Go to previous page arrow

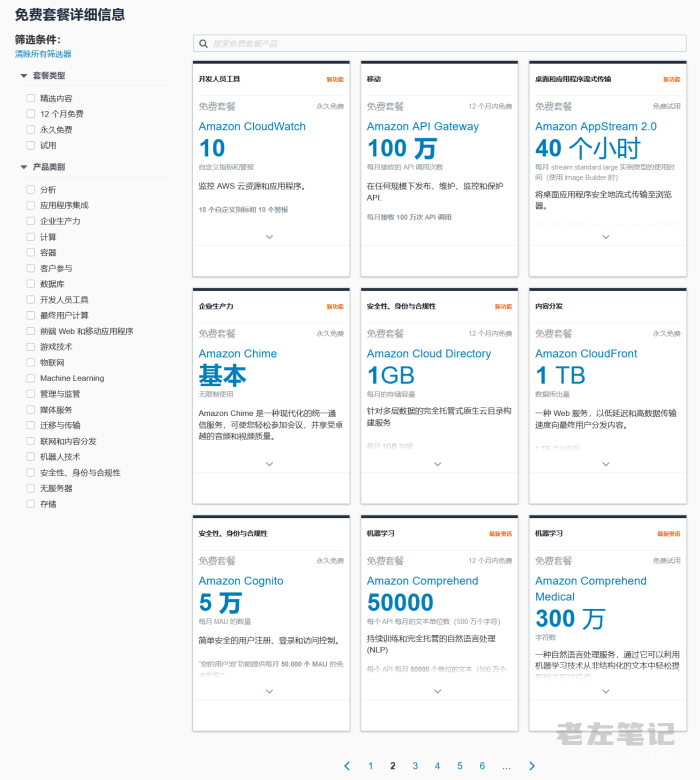347,766
